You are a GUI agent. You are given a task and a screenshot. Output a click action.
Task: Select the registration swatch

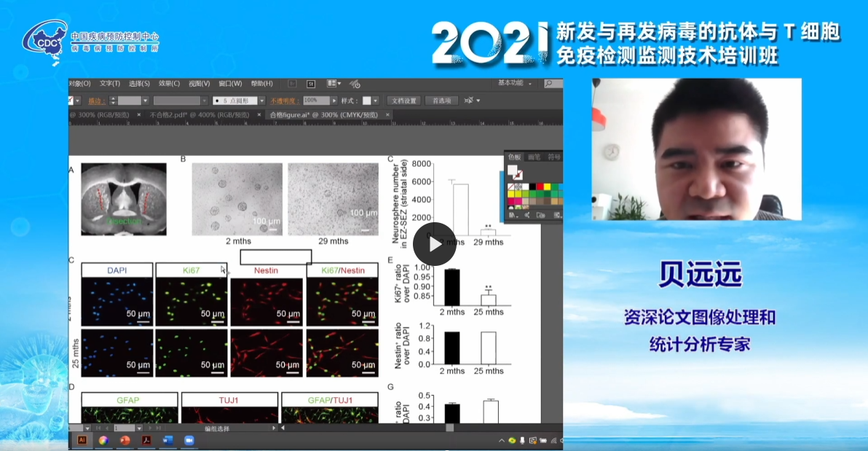(518, 187)
